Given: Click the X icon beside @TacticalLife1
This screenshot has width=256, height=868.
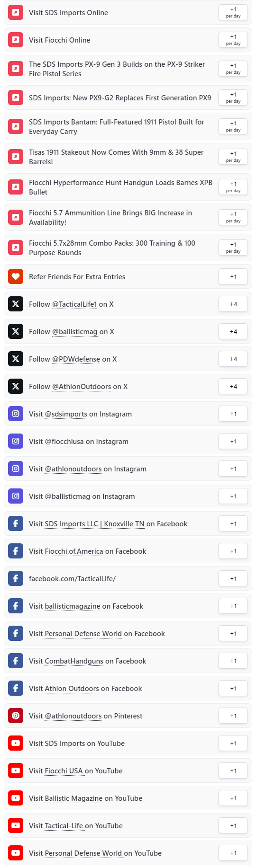Looking at the screenshot, I should pyautogui.click(x=16, y=304).
